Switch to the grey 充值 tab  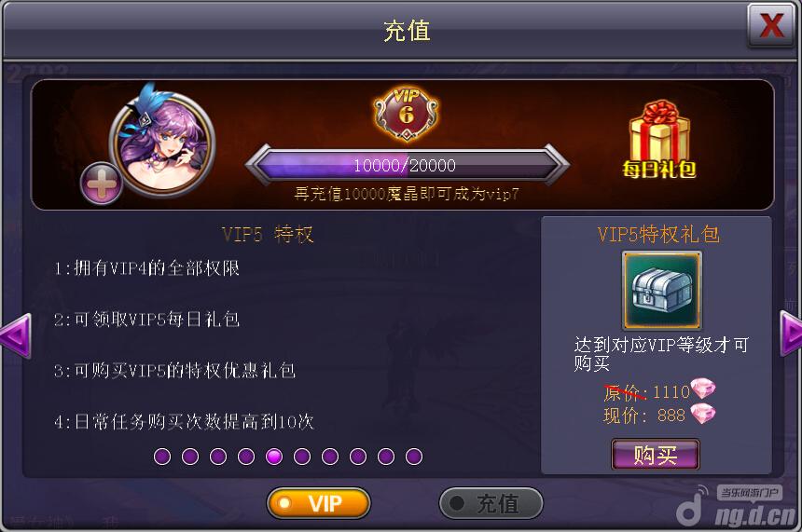(x=491, y=503)
